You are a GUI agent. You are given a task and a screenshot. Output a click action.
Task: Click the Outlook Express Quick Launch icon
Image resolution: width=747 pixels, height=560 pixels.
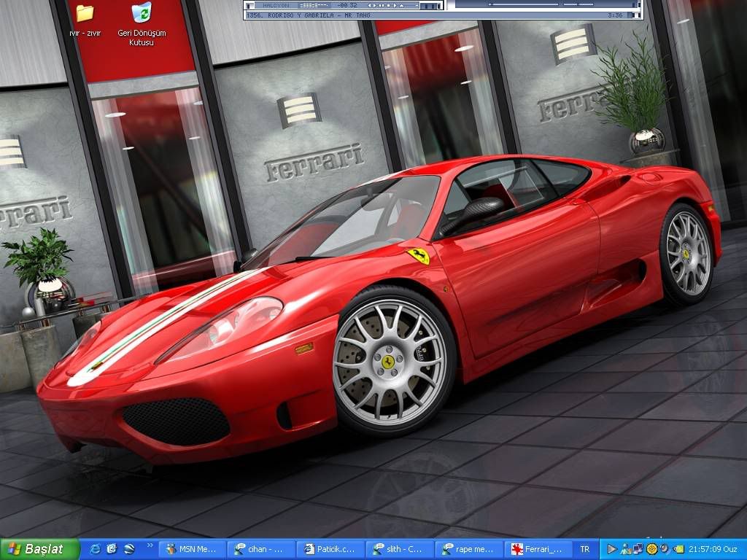(x=112, y=549)
